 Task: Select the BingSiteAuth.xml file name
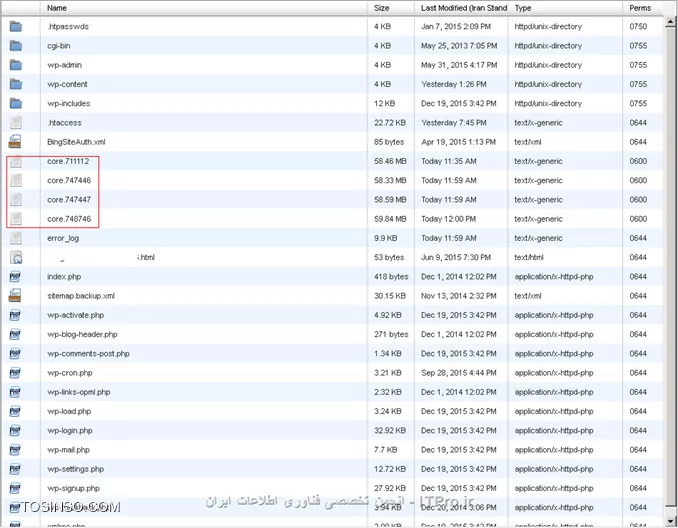click(76, 142)
